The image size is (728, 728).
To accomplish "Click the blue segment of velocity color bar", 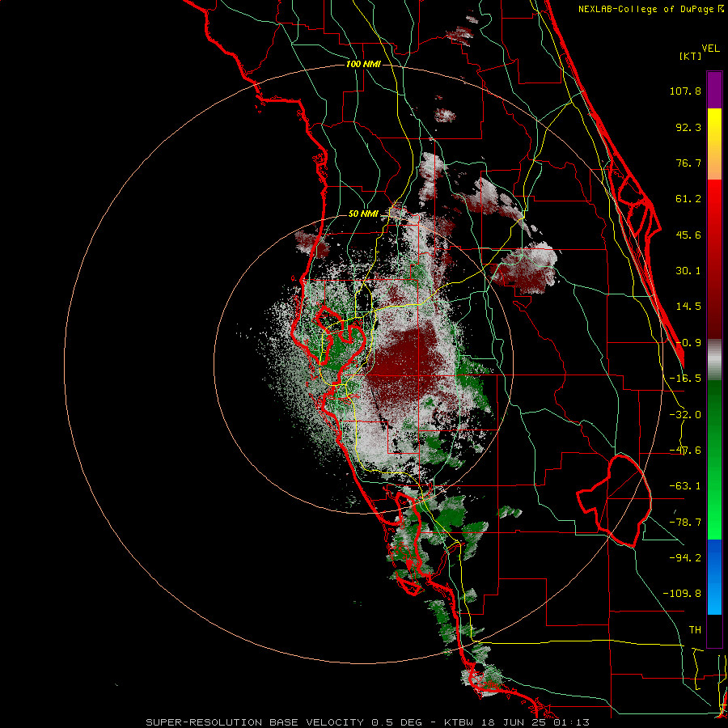I will pos(714,577).
